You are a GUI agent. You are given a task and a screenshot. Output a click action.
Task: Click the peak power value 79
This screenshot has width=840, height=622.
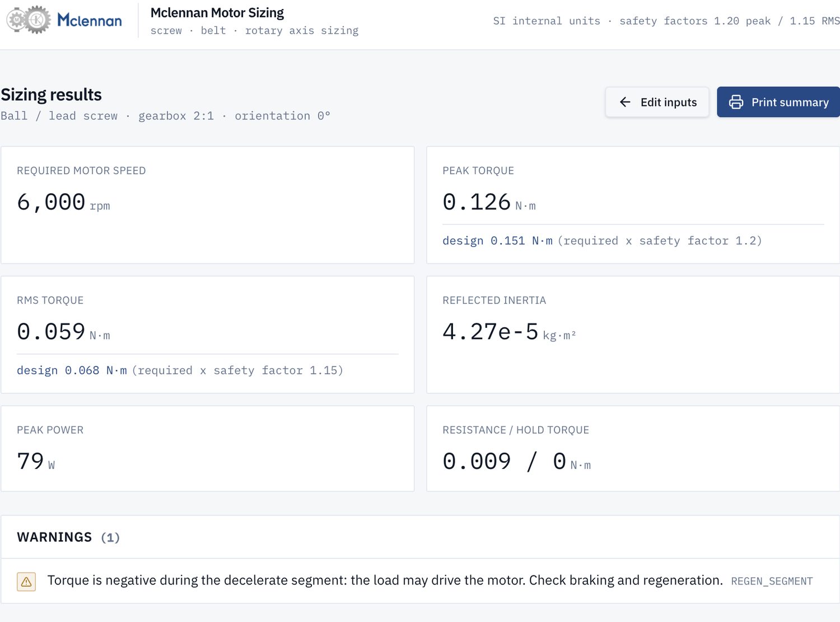[x=30, y=461]
